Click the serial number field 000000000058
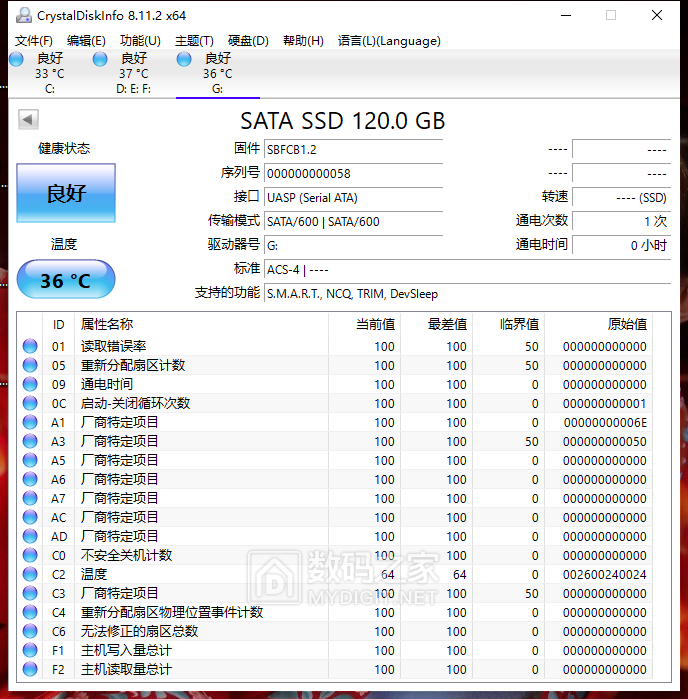 354,173
